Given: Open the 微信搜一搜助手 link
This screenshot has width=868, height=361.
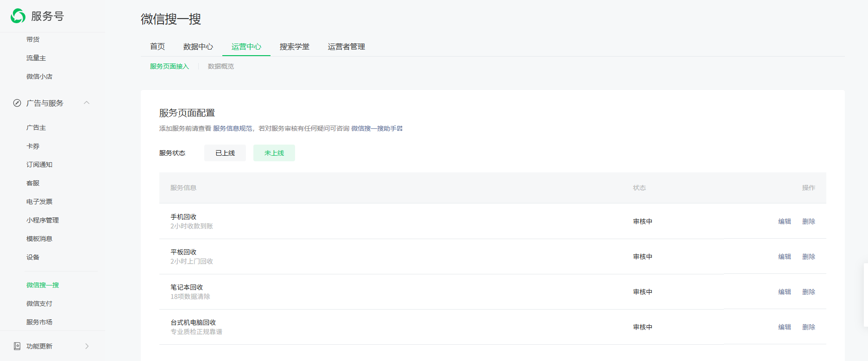Looking at the screenshot, I should pos(374,128).
